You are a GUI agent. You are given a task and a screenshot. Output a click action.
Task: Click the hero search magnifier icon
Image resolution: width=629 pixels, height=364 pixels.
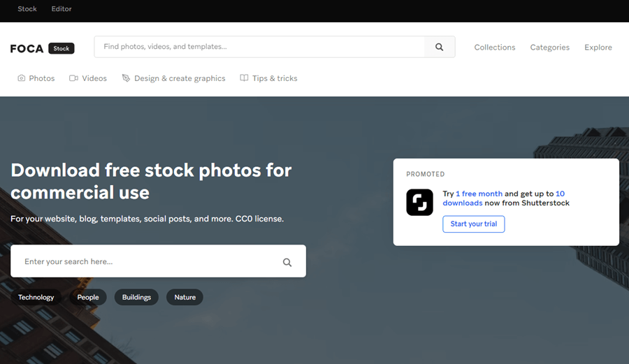tap(287, 262)
